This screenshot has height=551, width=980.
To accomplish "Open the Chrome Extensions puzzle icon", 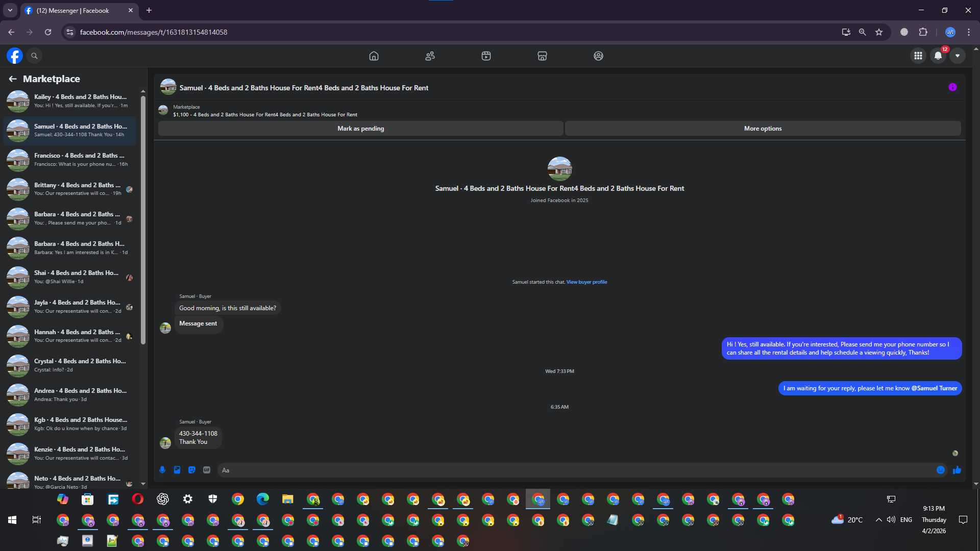I will 923,32.
